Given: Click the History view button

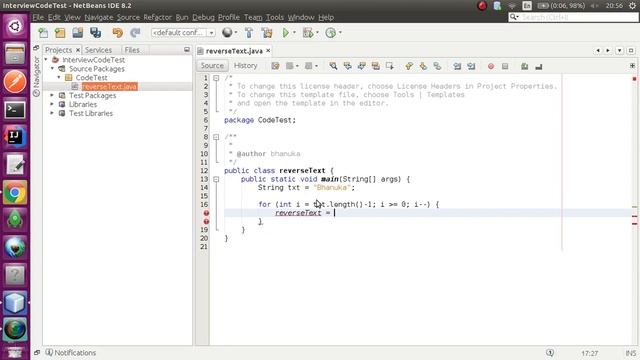Looking at the screenshot, I should click(x=245, y=66).
